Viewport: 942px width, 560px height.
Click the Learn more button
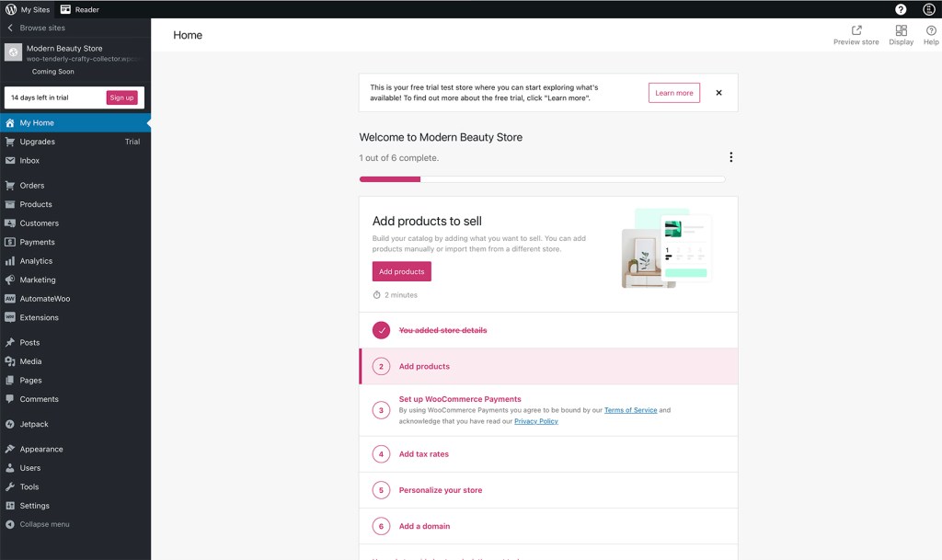[674, 93]
